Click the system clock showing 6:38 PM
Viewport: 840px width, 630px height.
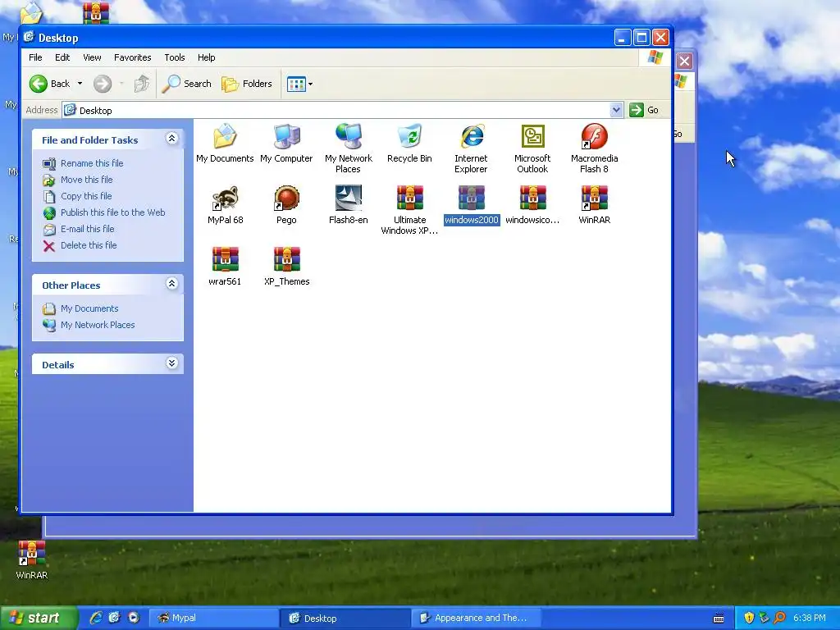pyautogui.click(x=810, y=618)
